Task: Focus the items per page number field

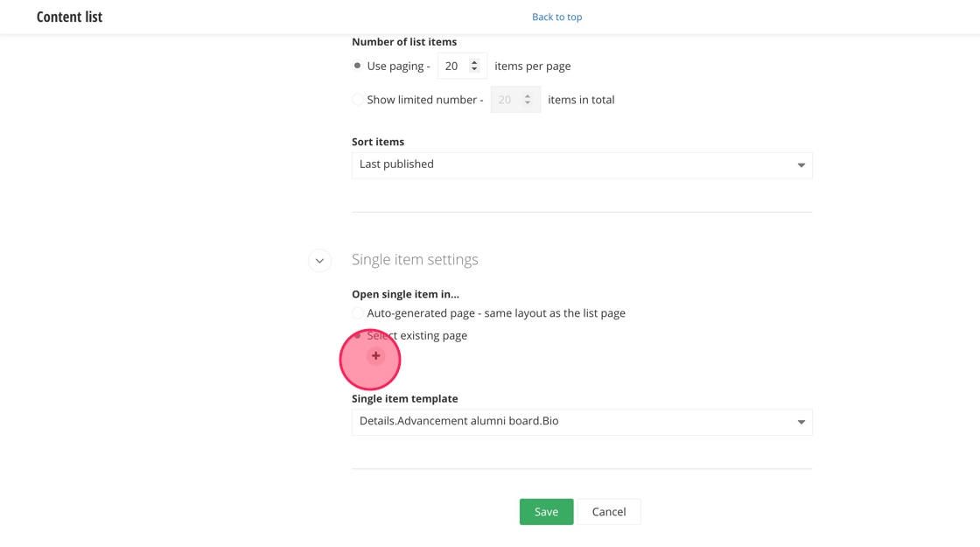Action: point(453,67)
